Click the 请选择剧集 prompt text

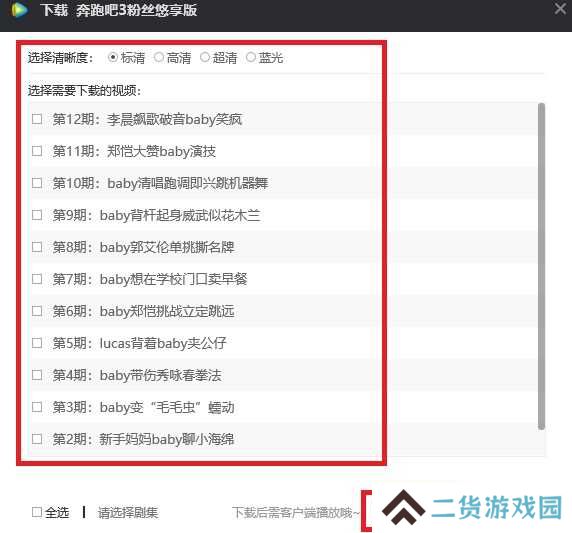point(128,513)
